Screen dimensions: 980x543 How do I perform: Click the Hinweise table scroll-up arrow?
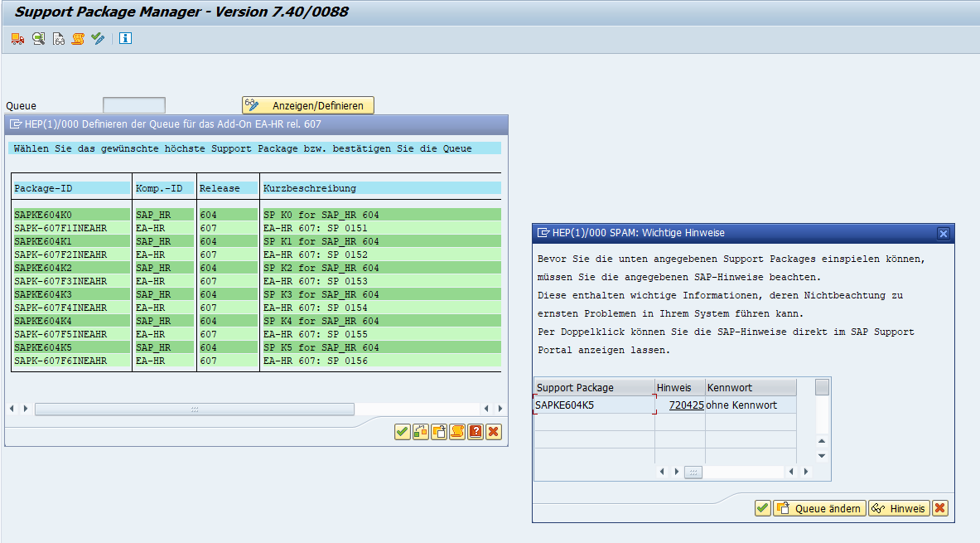coord(822,441)
